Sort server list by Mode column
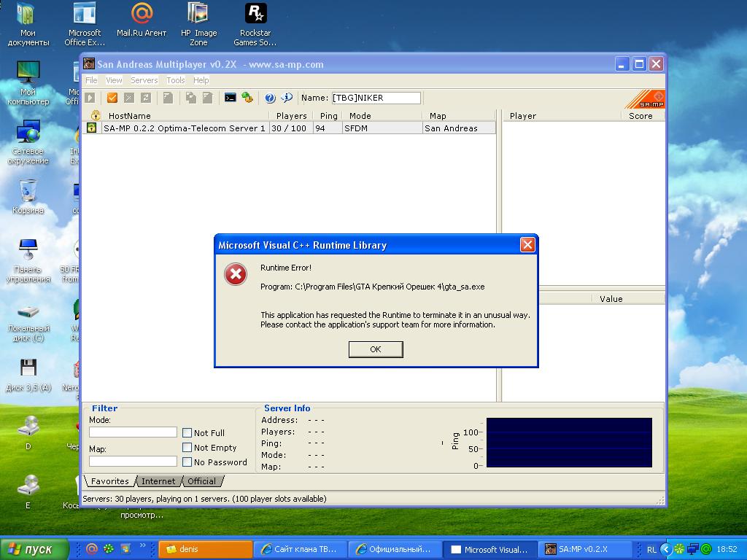This screenshot has width=747, height=560. [382, 116]
